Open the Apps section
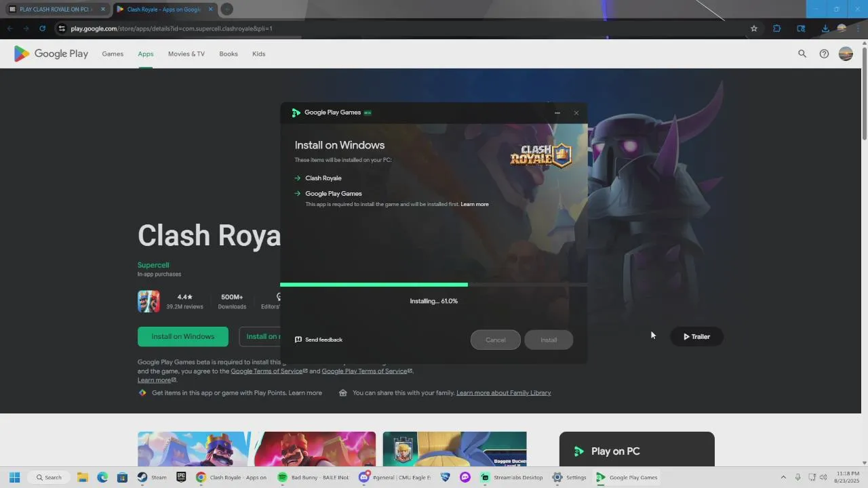 coord(146,54)
